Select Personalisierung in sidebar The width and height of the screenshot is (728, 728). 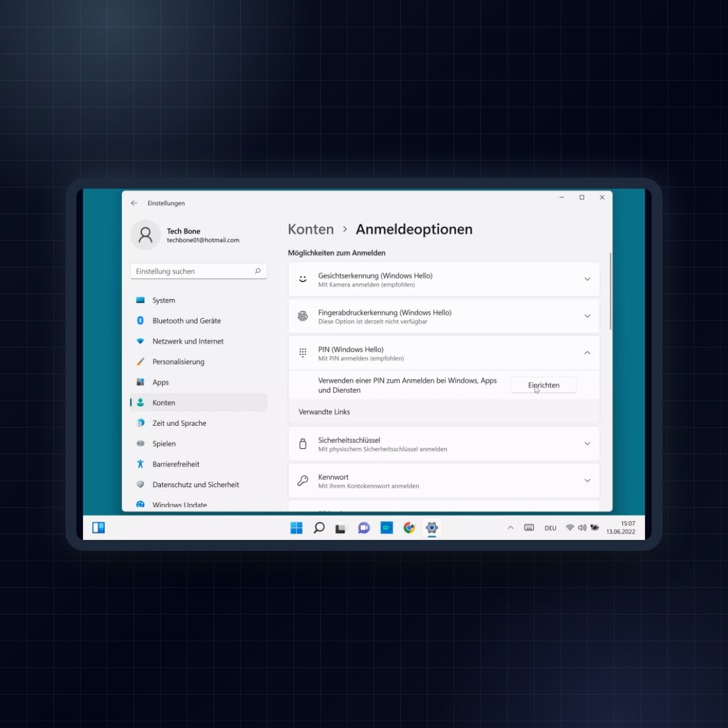coord(199,362)
